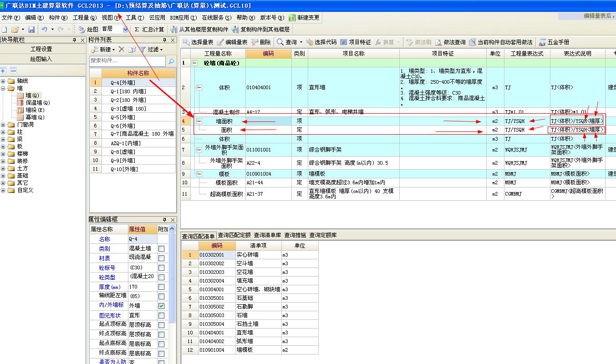Toggle checkbox for 类别 property row

[161, 249]
